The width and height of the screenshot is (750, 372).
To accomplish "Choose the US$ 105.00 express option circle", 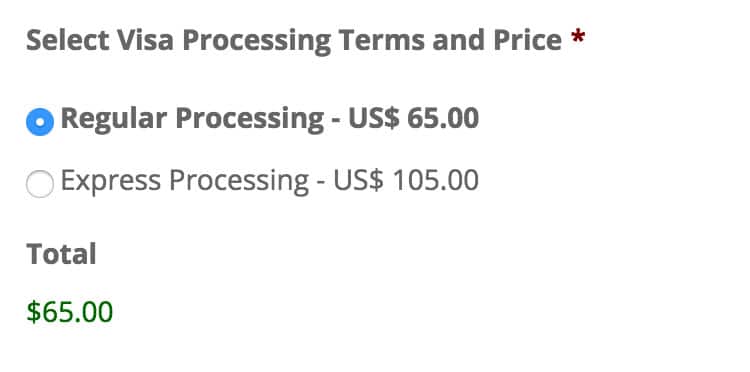I will click(40, 184).
